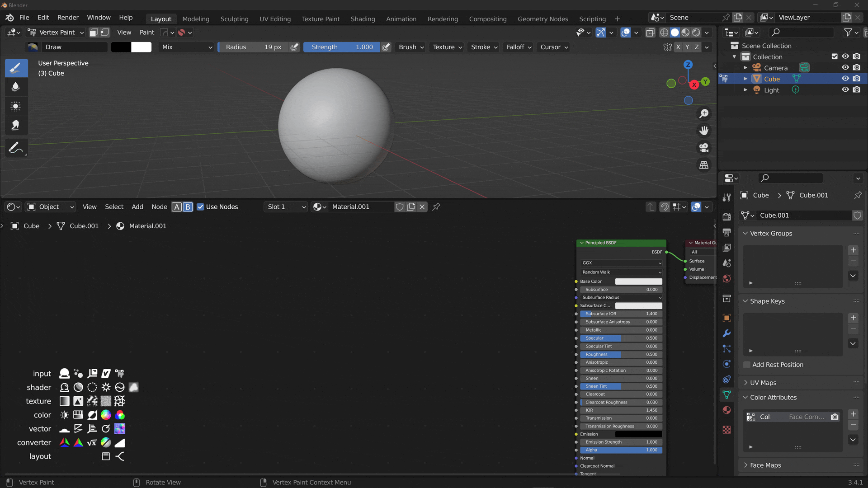Switch to Geometry Nodes workspace tab
Screen dimensions: 868x488
coord(542,19)
